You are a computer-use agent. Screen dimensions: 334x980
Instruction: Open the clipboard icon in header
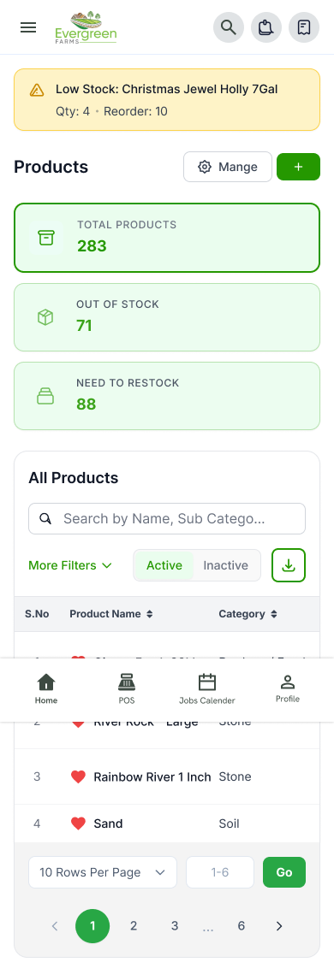(x=266, y=27)
